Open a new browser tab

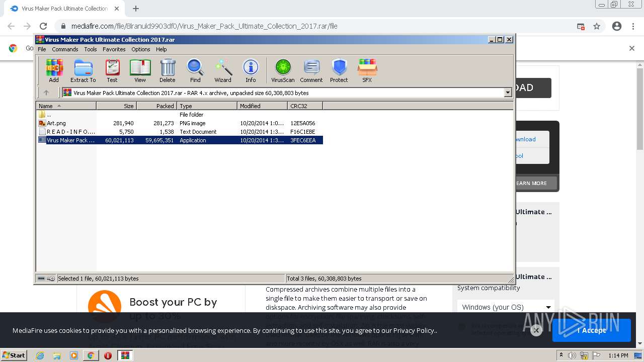(135, 9)
